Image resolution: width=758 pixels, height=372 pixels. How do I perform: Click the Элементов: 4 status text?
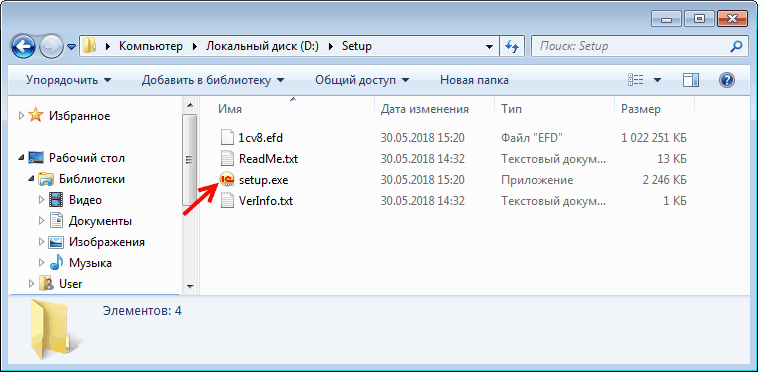142,311
